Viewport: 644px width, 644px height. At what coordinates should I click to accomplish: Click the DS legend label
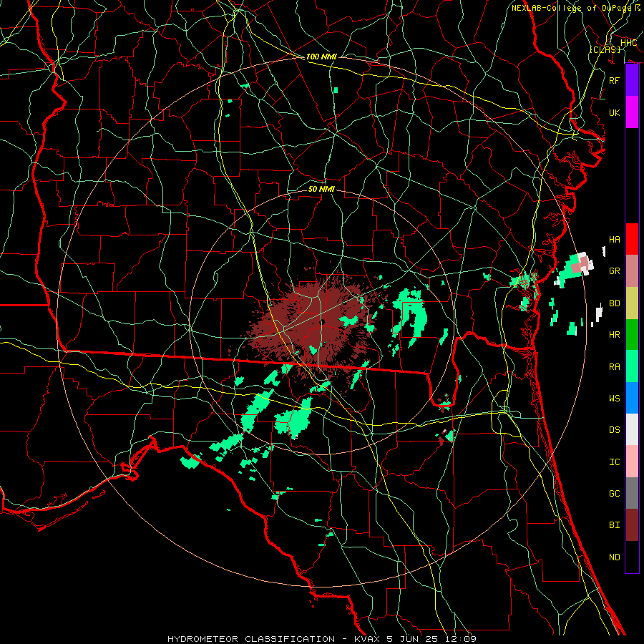[615, 430]
